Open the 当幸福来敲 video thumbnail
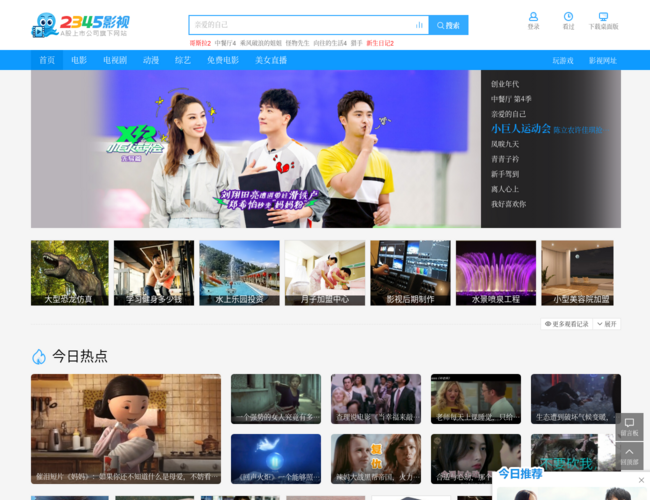 376,399
